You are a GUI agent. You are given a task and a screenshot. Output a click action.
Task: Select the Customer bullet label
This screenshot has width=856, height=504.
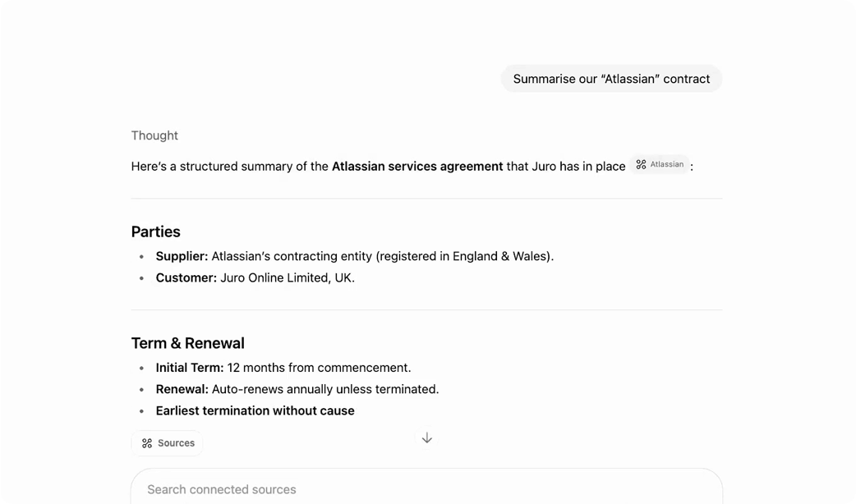(186, 277)
